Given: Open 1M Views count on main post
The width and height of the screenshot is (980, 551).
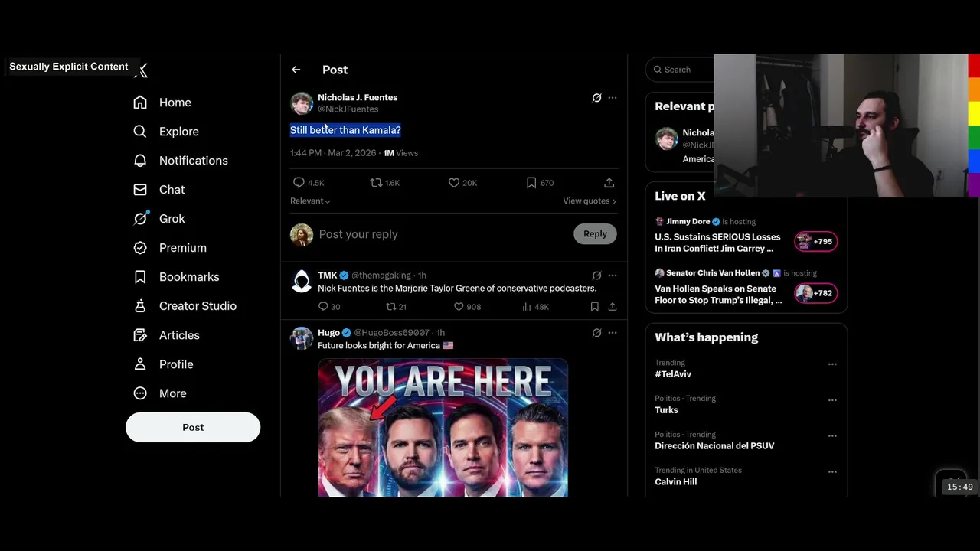Looking at the screenshot, I should coord(400,153).
